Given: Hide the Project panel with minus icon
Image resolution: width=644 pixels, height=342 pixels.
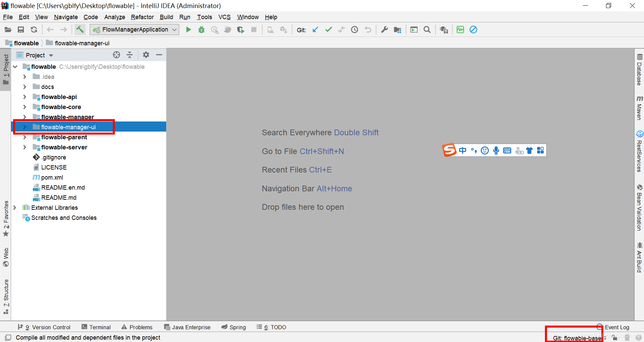Looking at the screenshot, I should 159,55.
